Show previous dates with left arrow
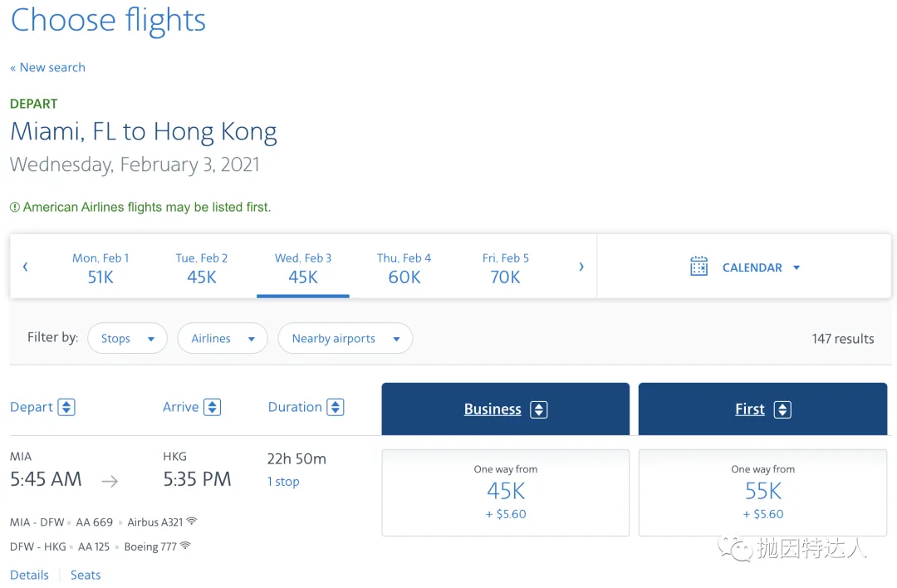Screen dimensions: 897x588 click(25, 267)
